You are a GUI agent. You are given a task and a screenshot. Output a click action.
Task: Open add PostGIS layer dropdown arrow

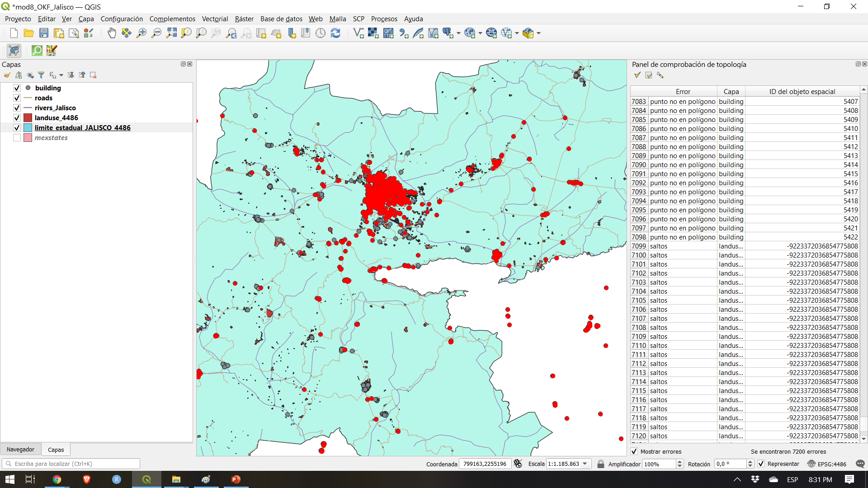click(x=458, y=33)
